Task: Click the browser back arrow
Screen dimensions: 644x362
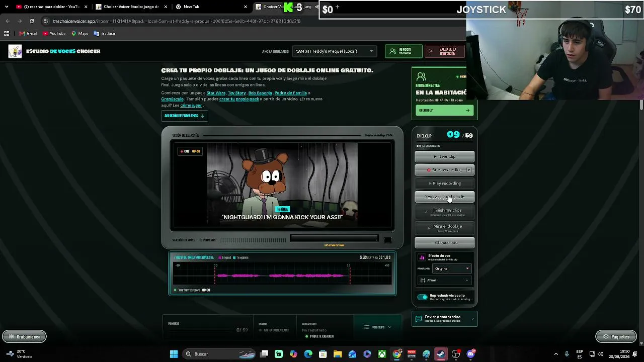Action: pyautogui.click(x=8, y=21)
